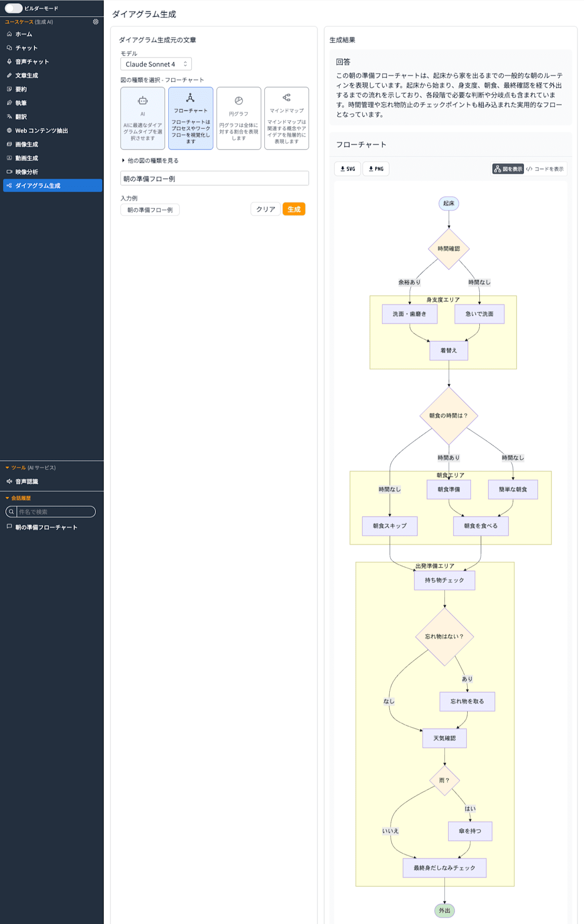Click the Web コンテンツ抽出 globe icon
584x924 pixels.
[x=9, y=130]
